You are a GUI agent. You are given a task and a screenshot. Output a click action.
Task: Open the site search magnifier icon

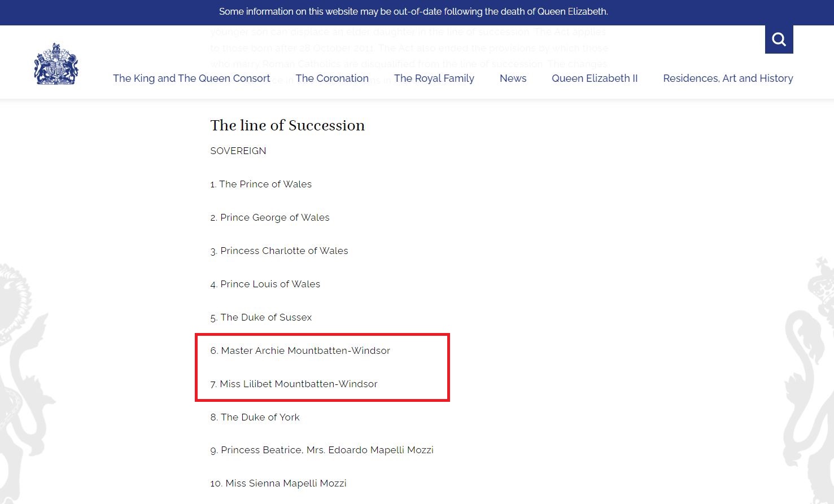pyautogui.click(x=779, y=40)
